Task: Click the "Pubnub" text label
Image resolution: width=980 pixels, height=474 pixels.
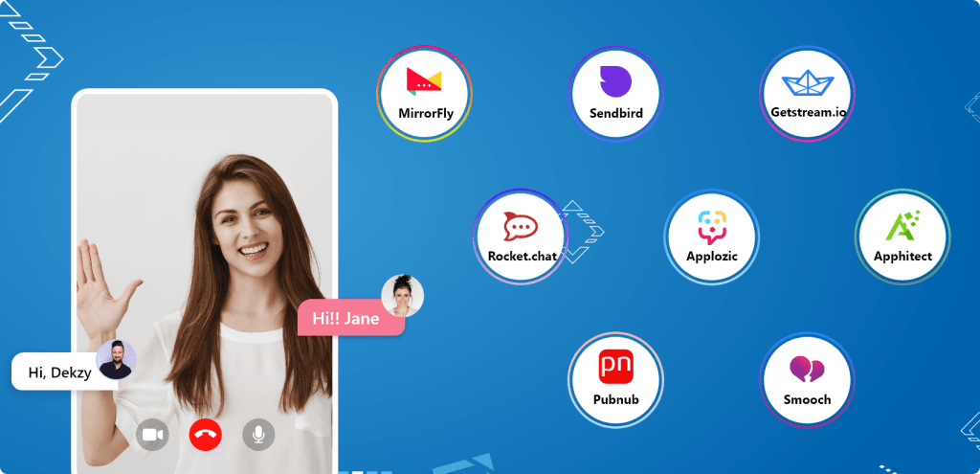Action: [x=616, y=399]
